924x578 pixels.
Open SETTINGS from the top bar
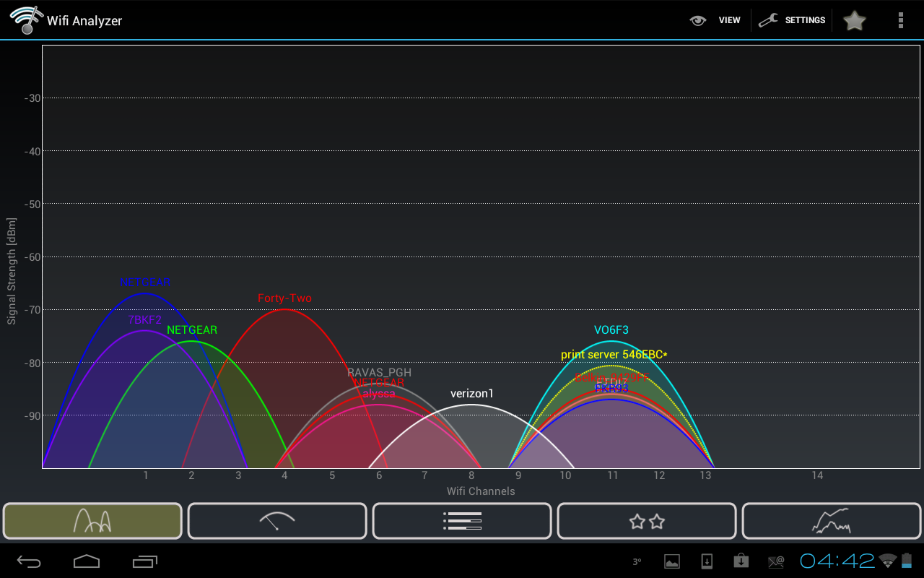click(792, 20)
